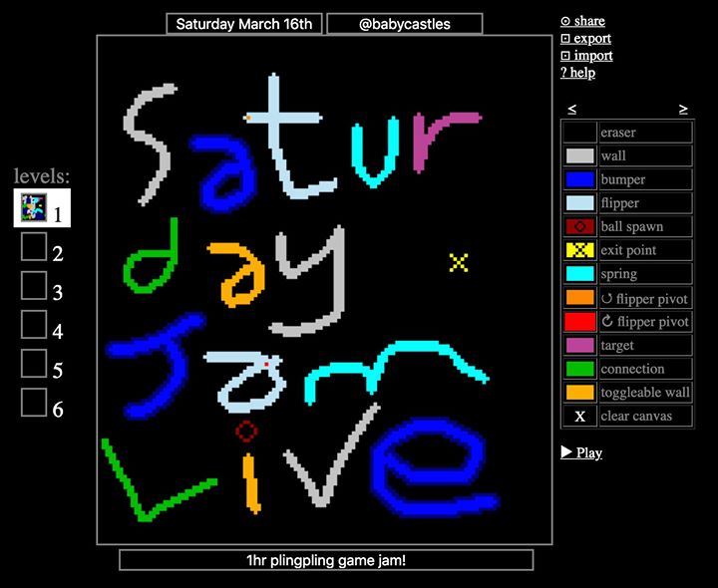
Task: Check the level 6 box
Action: click(34, 403)
